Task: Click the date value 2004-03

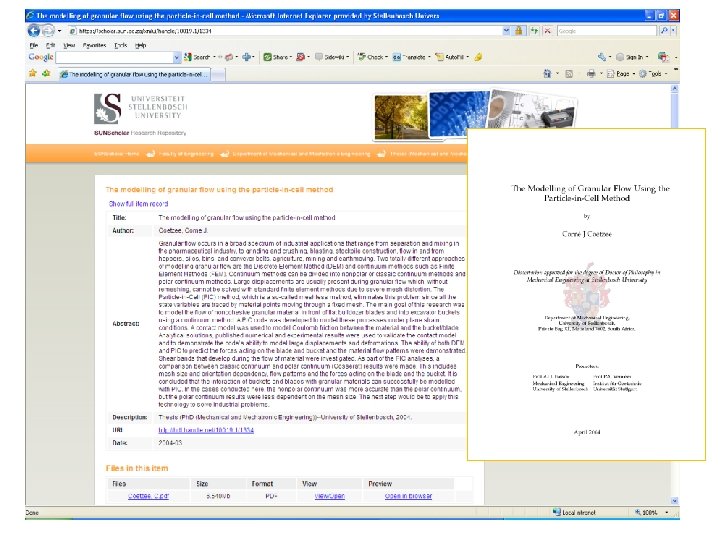Action: tap(170, 443)
